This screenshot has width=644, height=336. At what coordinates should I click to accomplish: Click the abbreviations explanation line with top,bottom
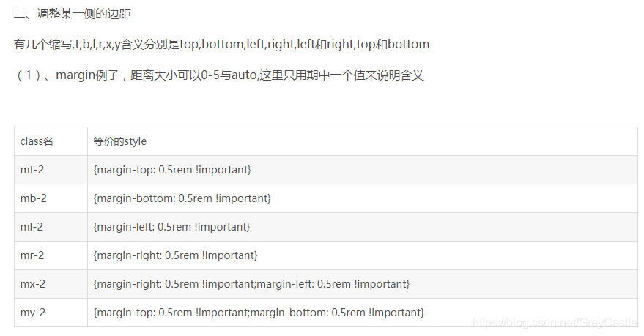coord(221,44)
